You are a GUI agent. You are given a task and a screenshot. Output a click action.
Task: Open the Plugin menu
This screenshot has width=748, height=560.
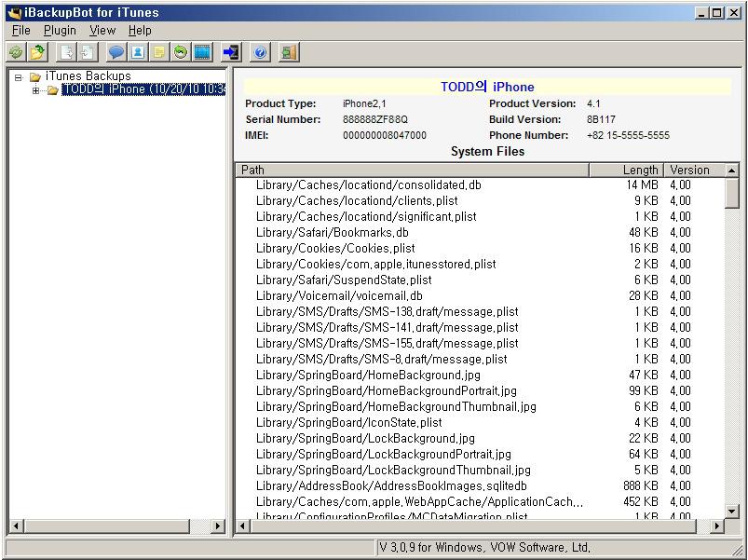coord(60,31)
